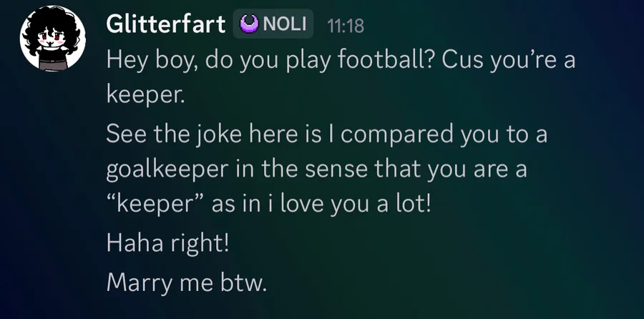Screen dimensions: 644x319
Task: Click the "keeper." line ending the pickup line
Action: pyautogui.click(x=145, y=95)
